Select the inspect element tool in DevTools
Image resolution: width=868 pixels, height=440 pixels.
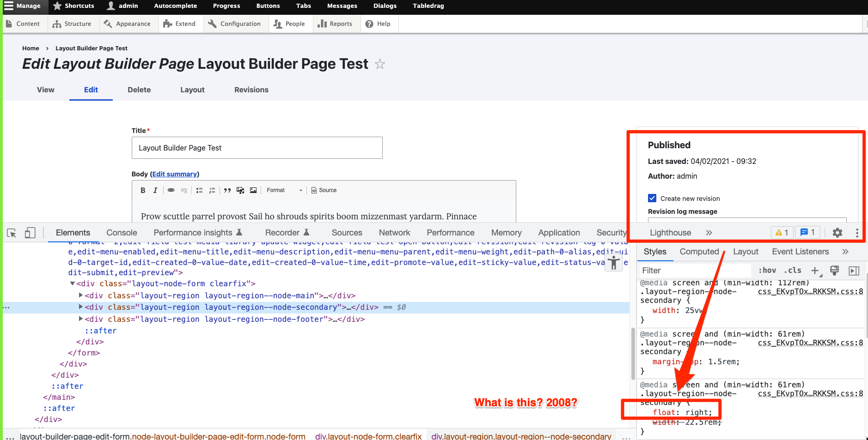coord(11,233)
